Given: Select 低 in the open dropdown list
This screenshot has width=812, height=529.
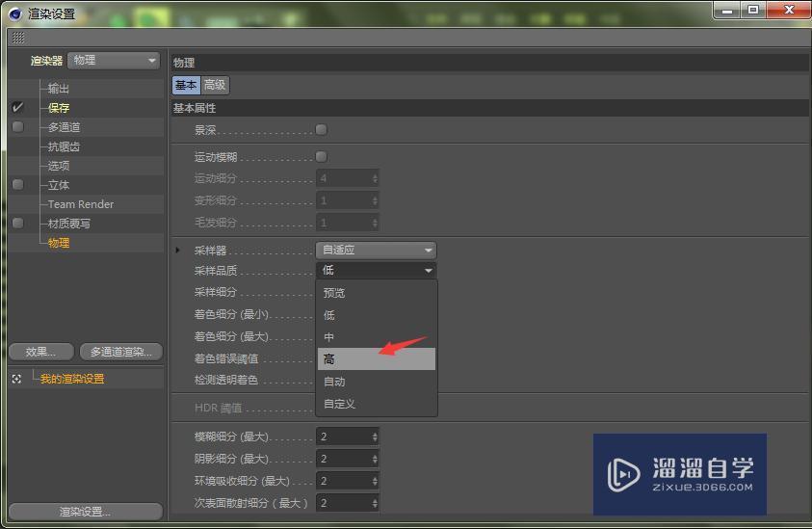Looking at the screenshot, I should tap(377, 315).
